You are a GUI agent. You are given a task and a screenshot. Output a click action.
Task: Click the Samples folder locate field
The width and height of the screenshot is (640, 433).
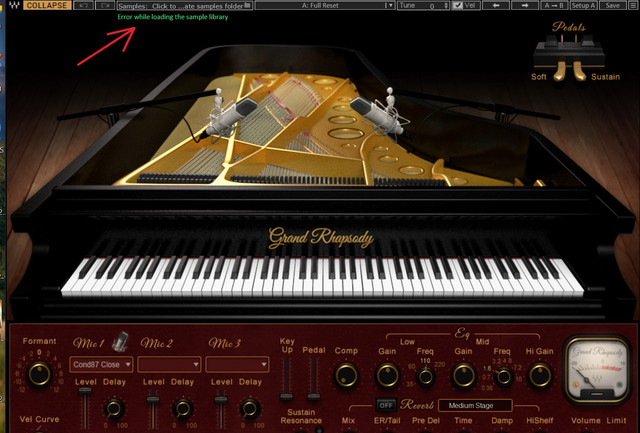click(x=185, y=6)
